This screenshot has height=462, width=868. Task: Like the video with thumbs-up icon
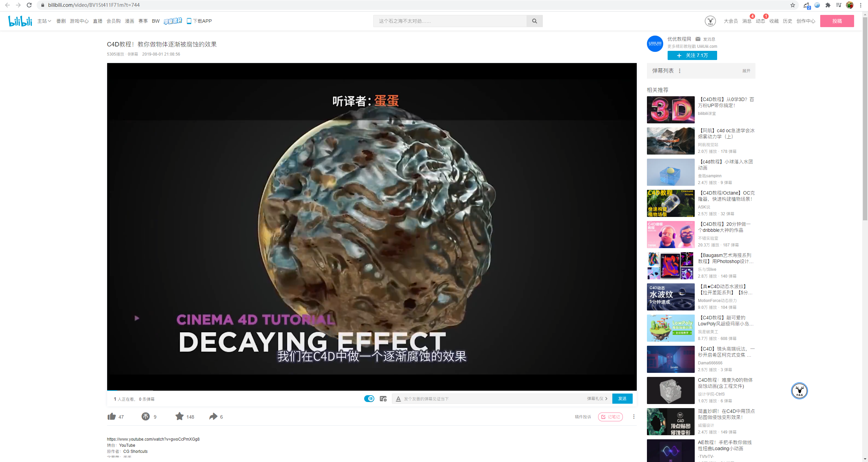point(112,417)
